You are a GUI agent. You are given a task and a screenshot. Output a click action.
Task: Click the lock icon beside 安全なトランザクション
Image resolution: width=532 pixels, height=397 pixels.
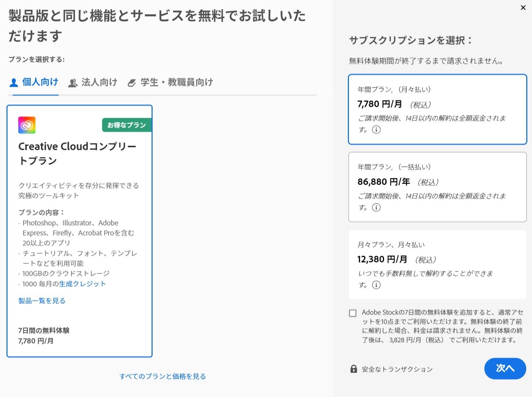point(354,368)
